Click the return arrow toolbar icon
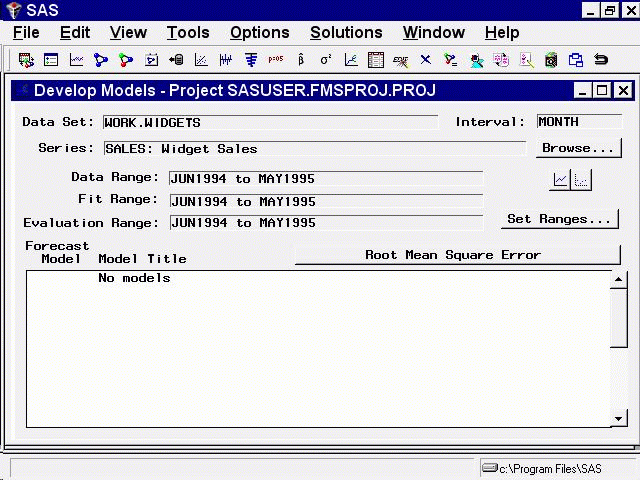 pos(601,60)
